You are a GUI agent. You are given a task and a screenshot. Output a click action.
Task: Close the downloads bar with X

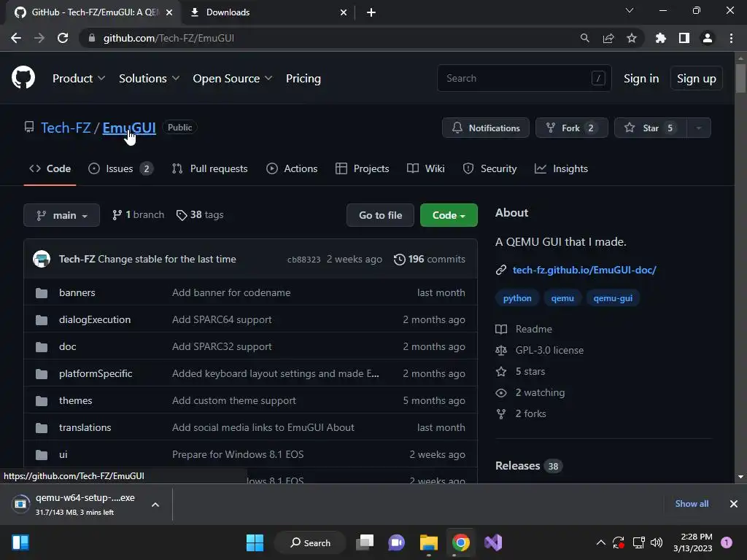734,504
